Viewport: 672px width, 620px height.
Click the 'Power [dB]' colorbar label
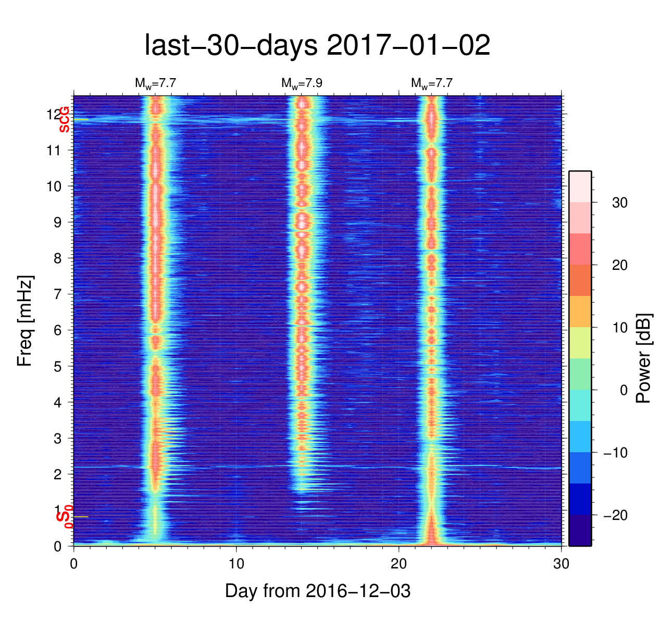click(644, 358)
